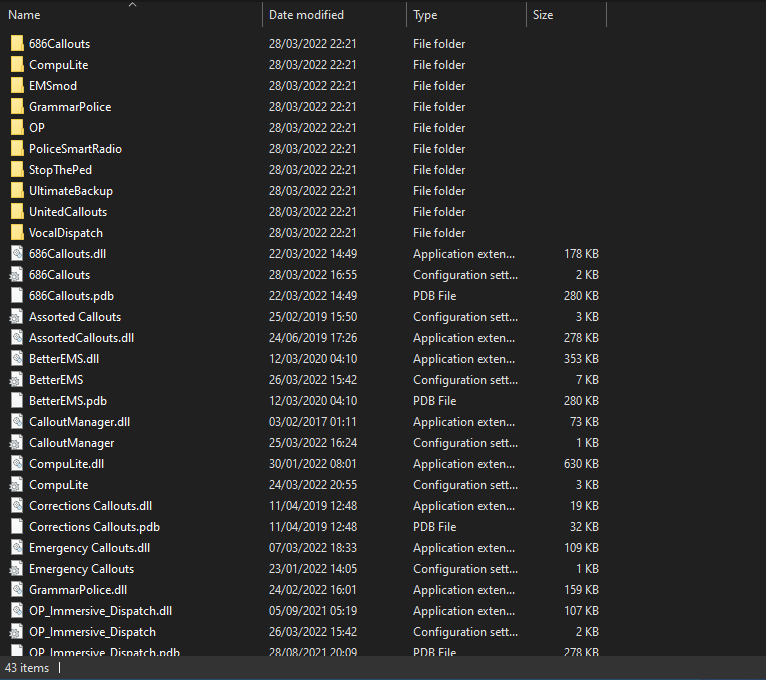The width and height of the screenshot is (766, 680).
Task: Click the date '23/01/2022 14:05'
Action: point(313,569)
